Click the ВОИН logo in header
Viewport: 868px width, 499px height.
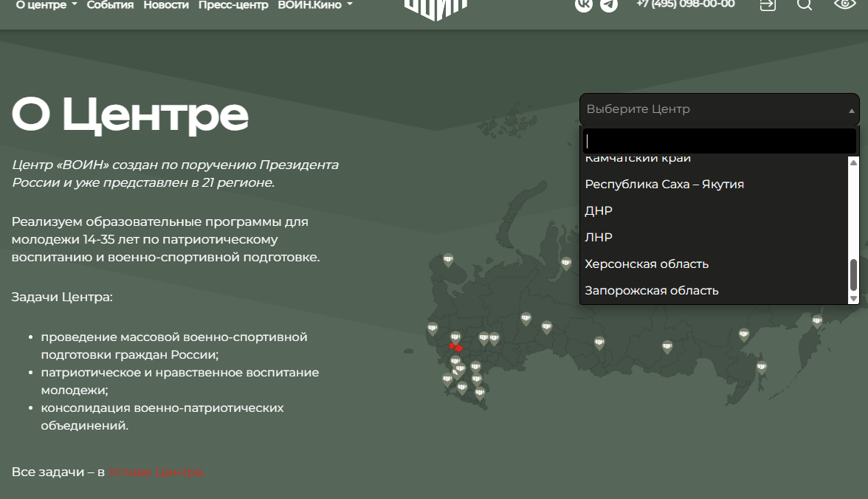click(436, 10)
